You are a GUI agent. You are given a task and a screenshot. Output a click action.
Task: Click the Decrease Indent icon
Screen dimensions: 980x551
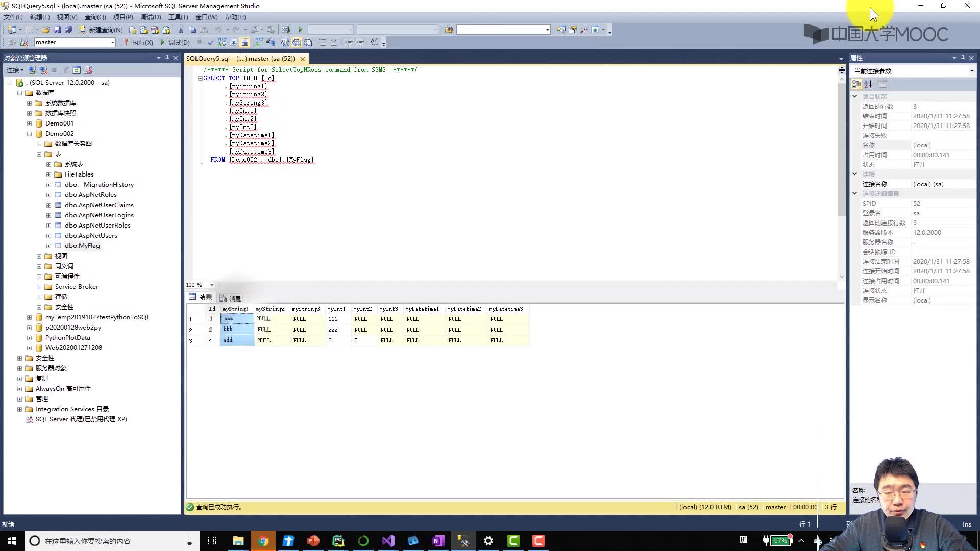pyautogui.click(x=349, y=42)
